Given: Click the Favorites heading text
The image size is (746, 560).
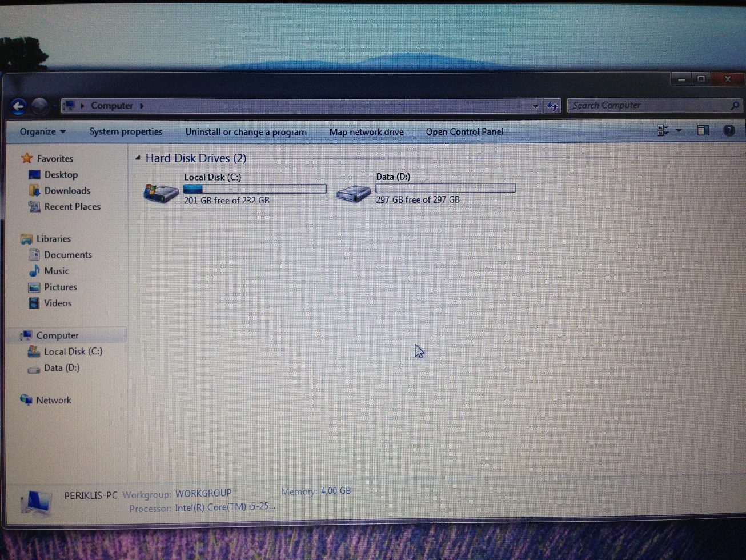Looking at the screenshot, I should [x=55, y=159].
